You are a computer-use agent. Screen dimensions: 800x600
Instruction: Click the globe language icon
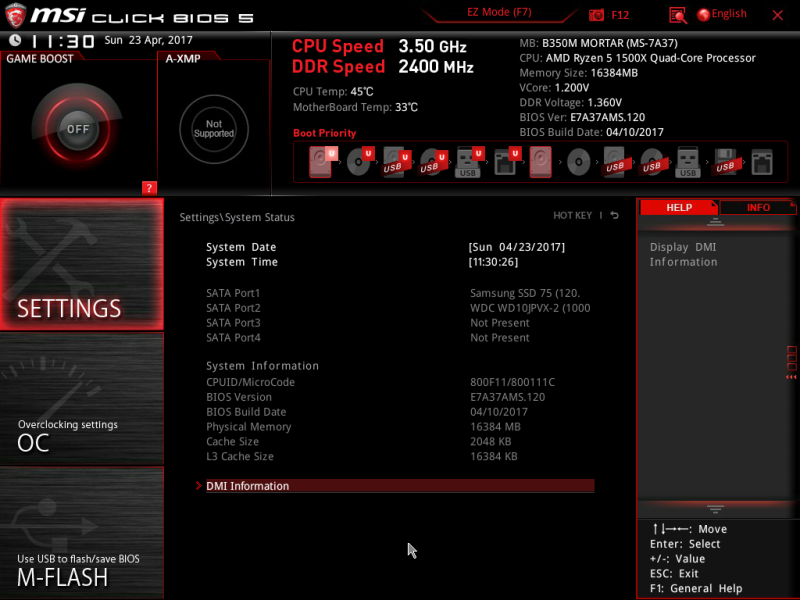tap(703, 15)
